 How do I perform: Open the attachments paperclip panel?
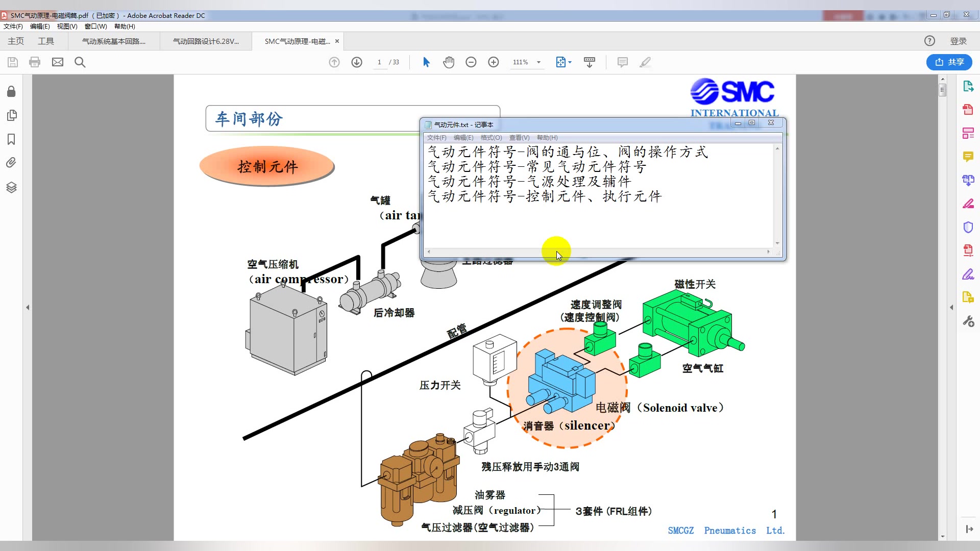pos(11,163)
